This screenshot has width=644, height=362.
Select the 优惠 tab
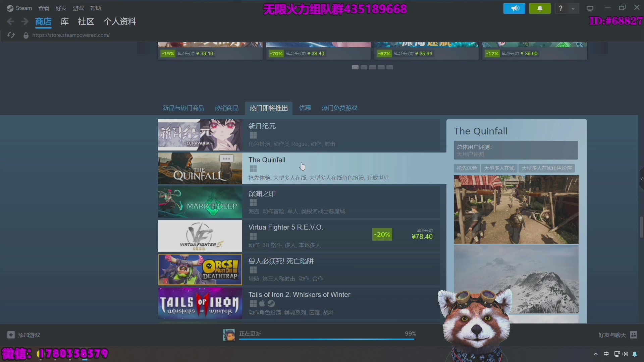(x=305, y=108)
